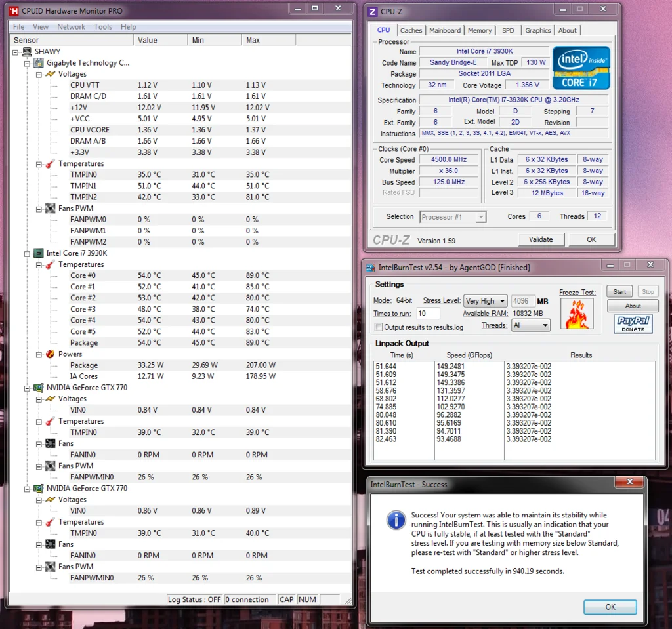The image size is (672, 629).
Task: Click the Times to run input field
Action: coord(427,314)
